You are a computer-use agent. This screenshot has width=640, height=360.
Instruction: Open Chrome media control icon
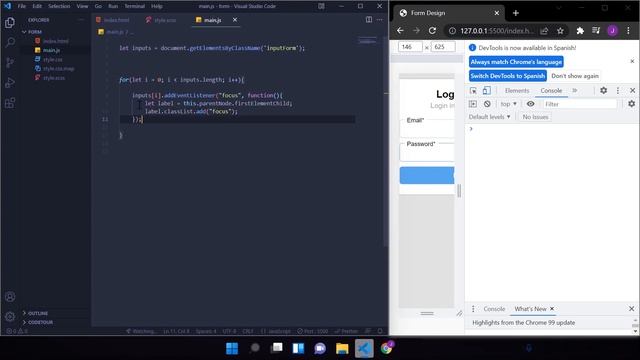point(596,31)
